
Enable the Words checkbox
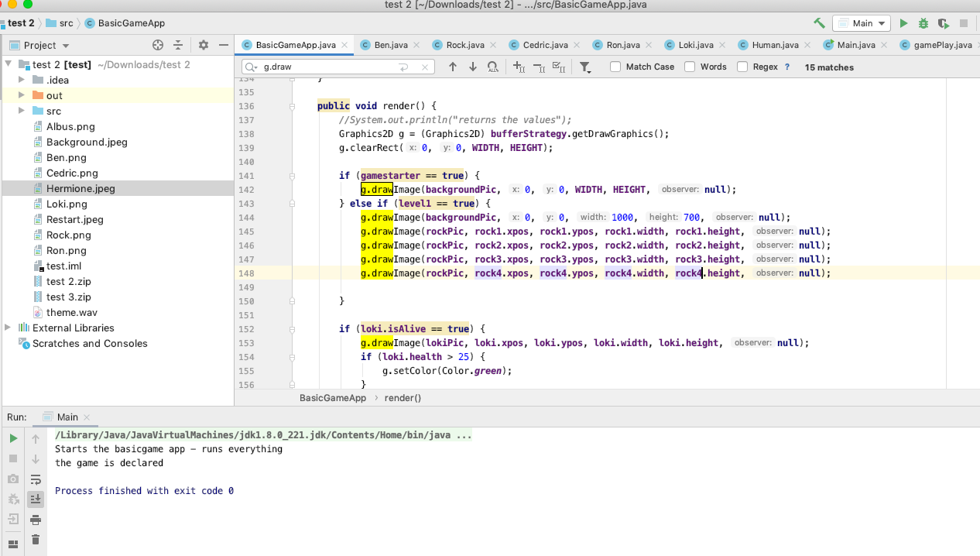(690, 67)
